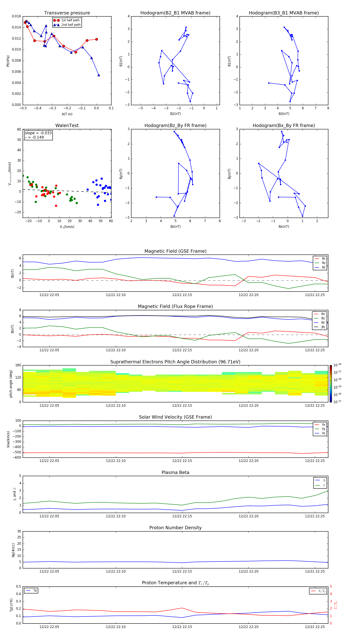This screenshot has width=351, height=644.
Task: Click "|B|" in the Flux Rope legend
Action: (323, 327)
